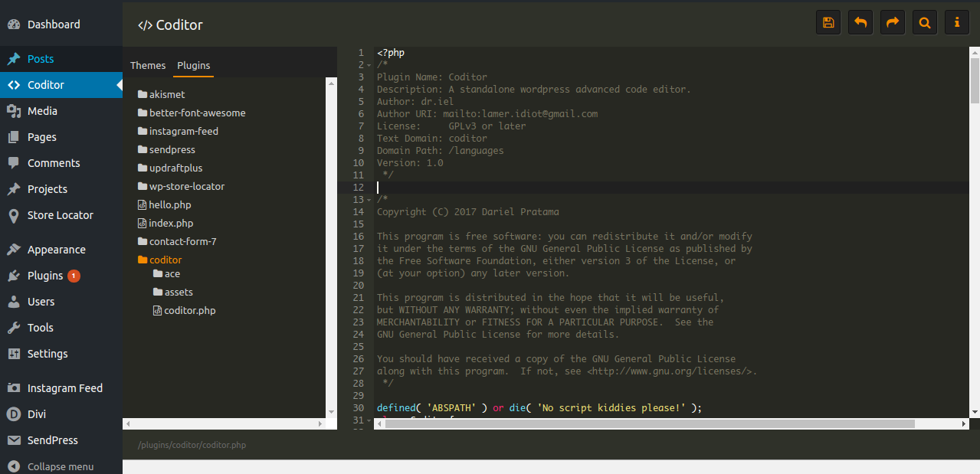Viewport: 980px width, 474px height.
Task: Click the Dashboard gauge icon
Action: [x=14, y=25]
